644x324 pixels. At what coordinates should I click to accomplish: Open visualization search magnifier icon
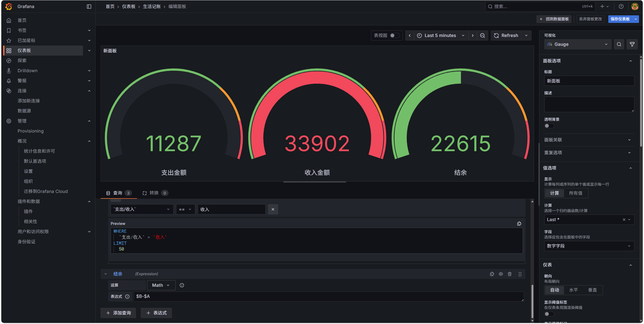(619, 44)
